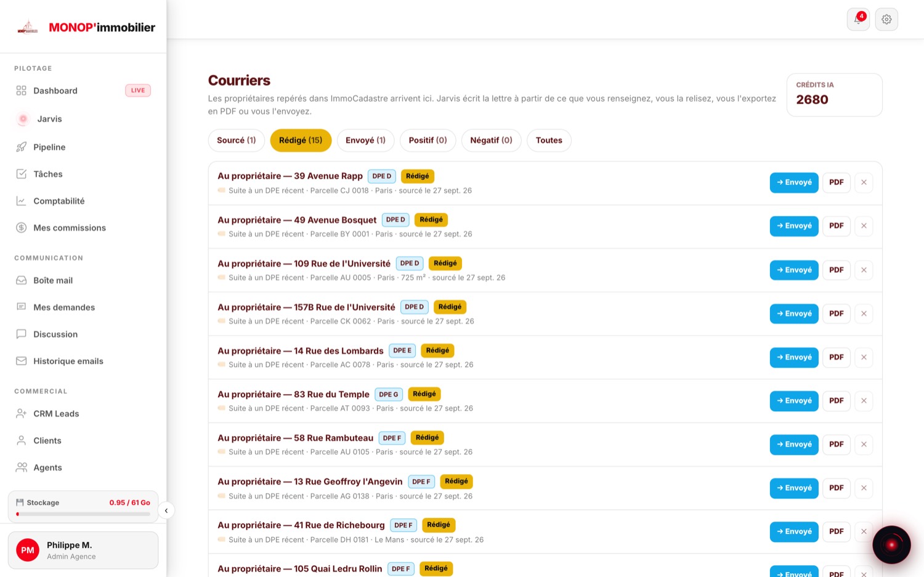Screen dimensions: 924x577
Task: Open Discussion chat bubble icon
Action: point(22,334)
